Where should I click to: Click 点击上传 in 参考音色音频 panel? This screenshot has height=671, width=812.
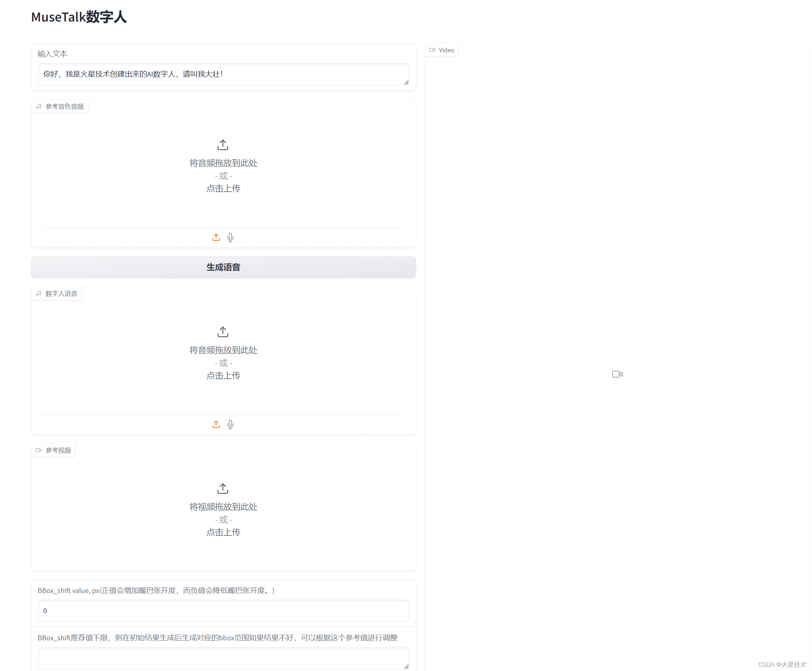click(x=223, y=188)
